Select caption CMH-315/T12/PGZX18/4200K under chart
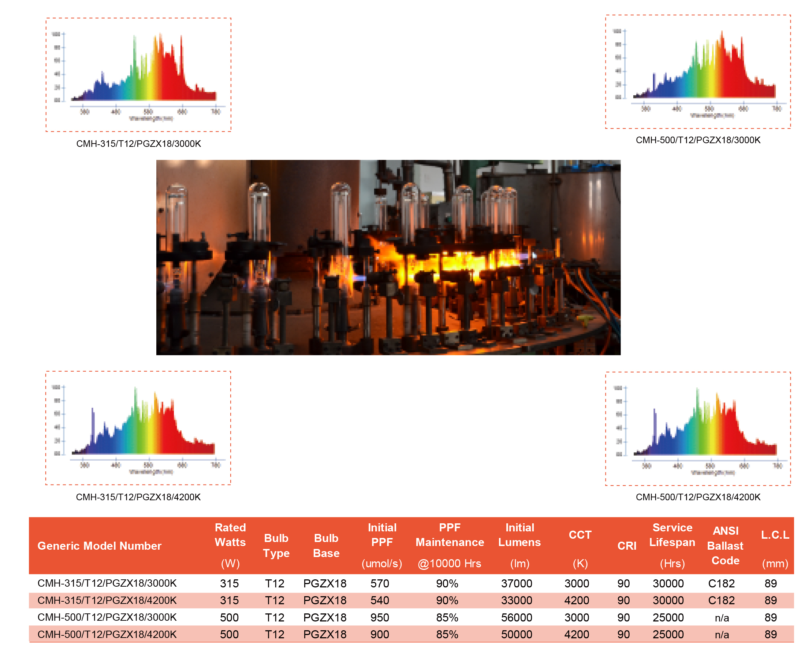The height and width of the screenshot is (672, 812). coord(138,497)
